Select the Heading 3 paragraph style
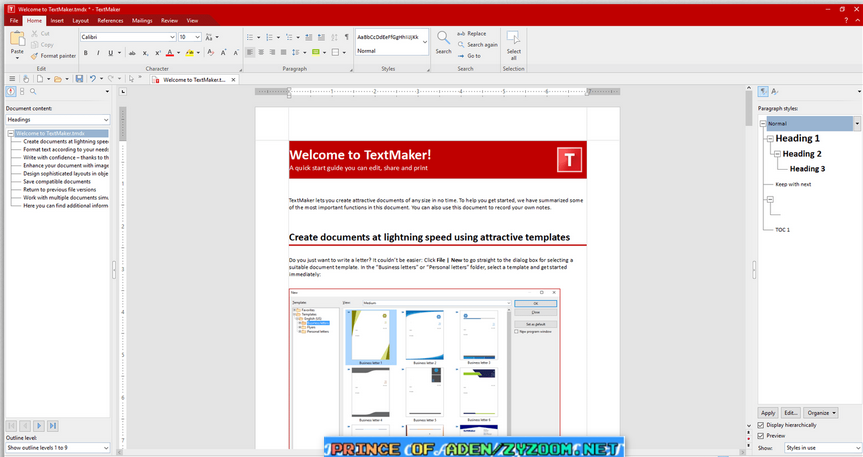The width and height of the screenshot is (863, 457). 807,168
